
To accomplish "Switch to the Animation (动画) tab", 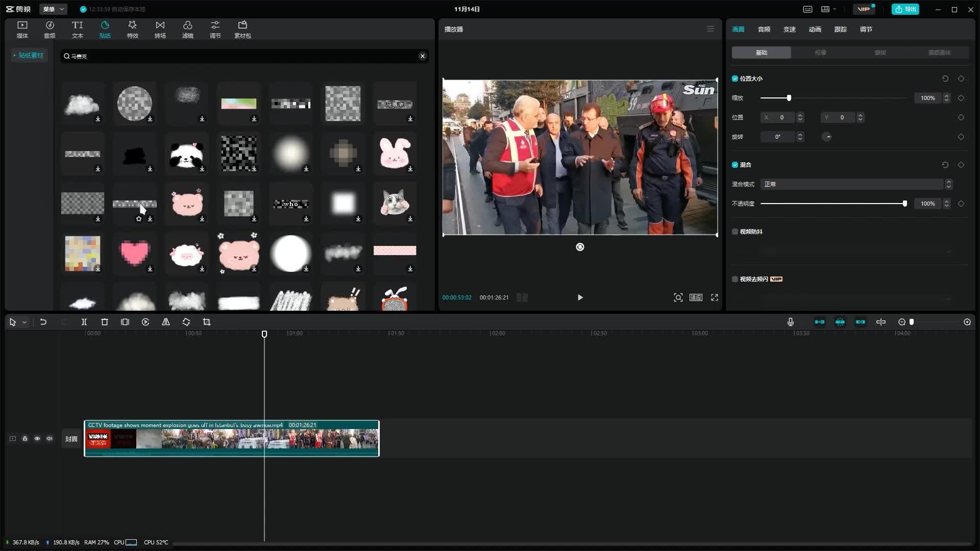I will coord(815,29).
